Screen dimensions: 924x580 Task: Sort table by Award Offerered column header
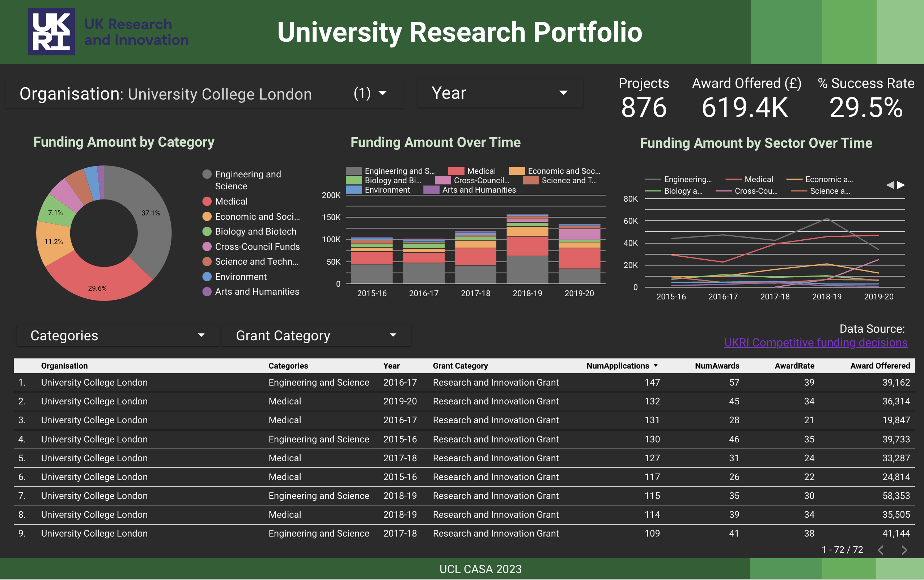880,366
